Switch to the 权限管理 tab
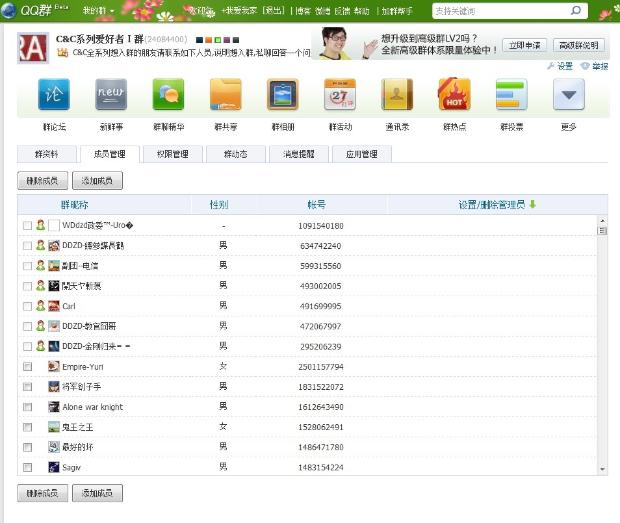This screenshot has height=523, width=620. coord(173,154)
